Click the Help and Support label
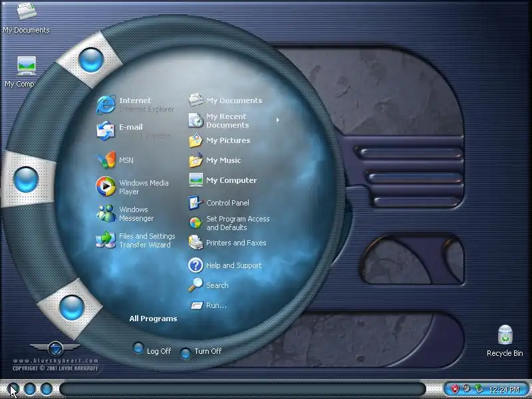The image size is (532, 399). click(x=234, y=265)
